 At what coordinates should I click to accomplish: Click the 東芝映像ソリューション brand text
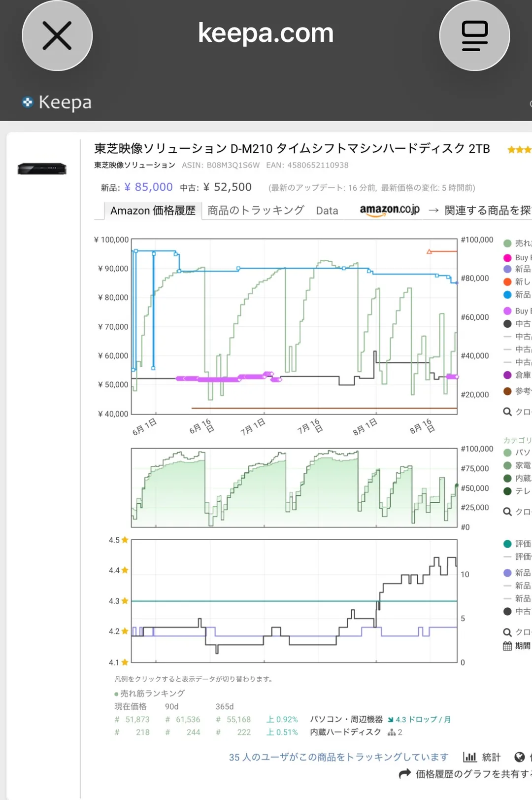click(134, 165)
